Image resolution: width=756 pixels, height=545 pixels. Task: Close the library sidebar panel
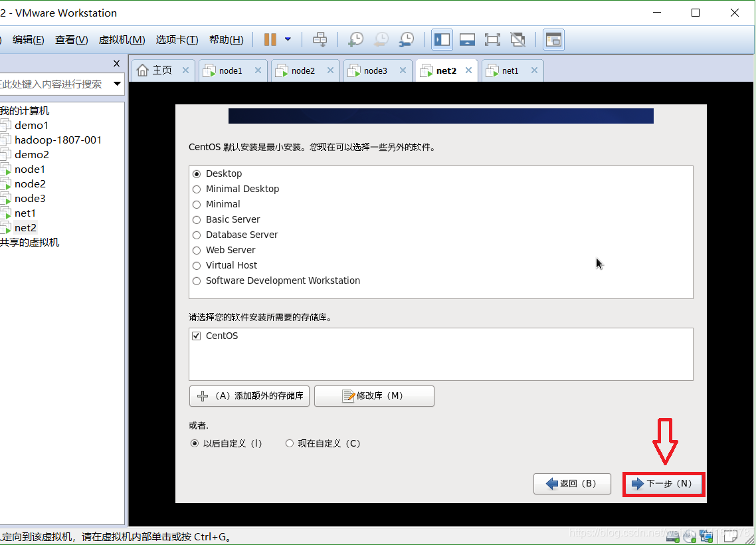click(x=116, y=63)
